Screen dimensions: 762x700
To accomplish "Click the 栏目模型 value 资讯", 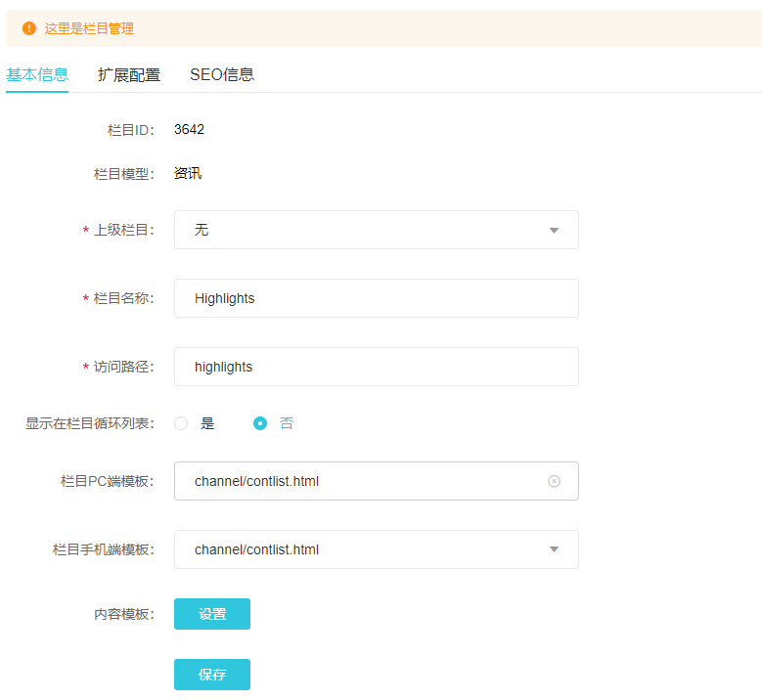I will (x=188, y=174).
